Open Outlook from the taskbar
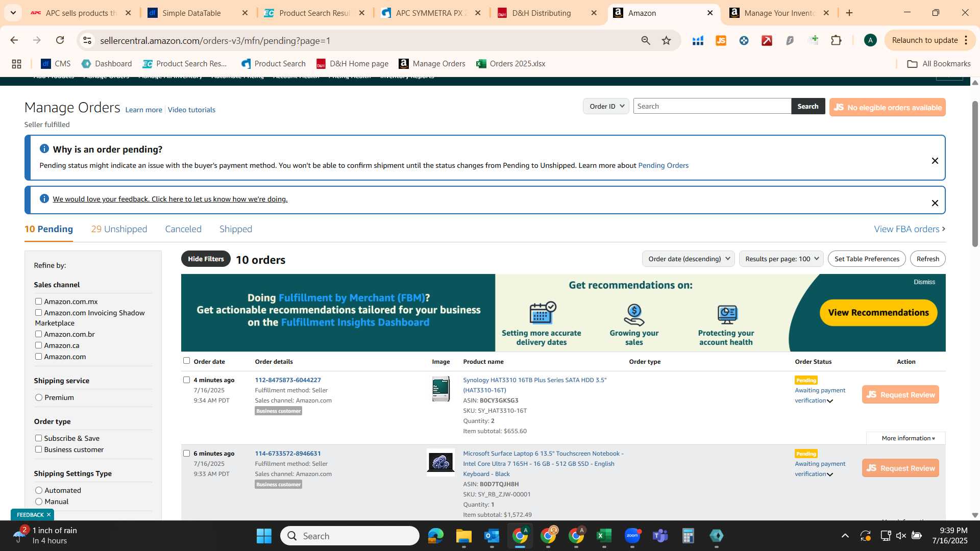Screen dimensions: 980x551 coord(492,536)
